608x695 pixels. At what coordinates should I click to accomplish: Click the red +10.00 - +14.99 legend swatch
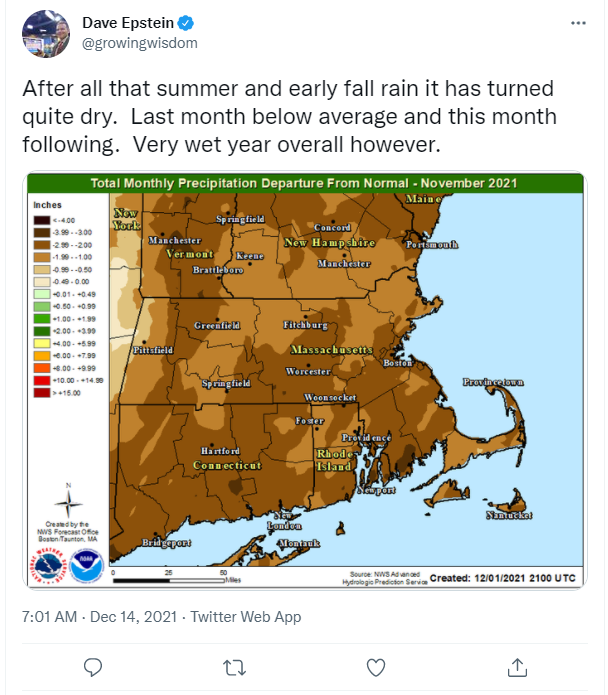pos(42,380)
